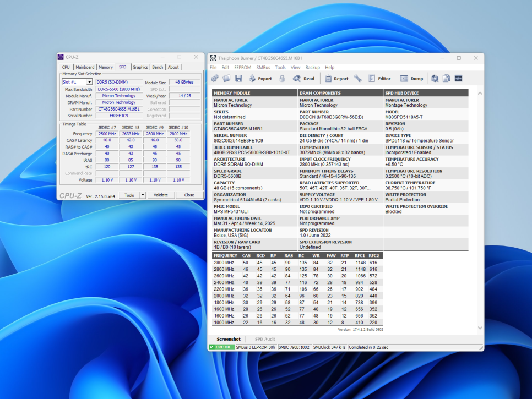Open the SMBus menu
This screenshot has width=532, height=399.
tap(263, 68)
